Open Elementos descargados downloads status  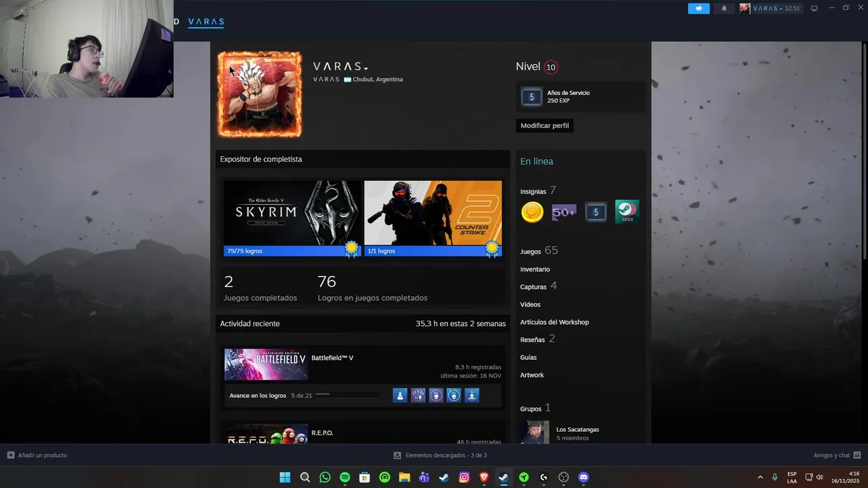[x=440, y=455]
